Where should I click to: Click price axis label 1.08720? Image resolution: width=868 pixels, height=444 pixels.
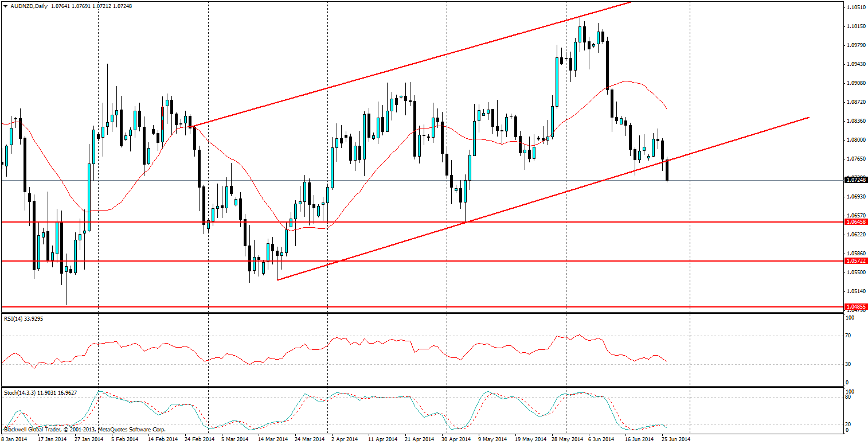[x=856, y=102]
